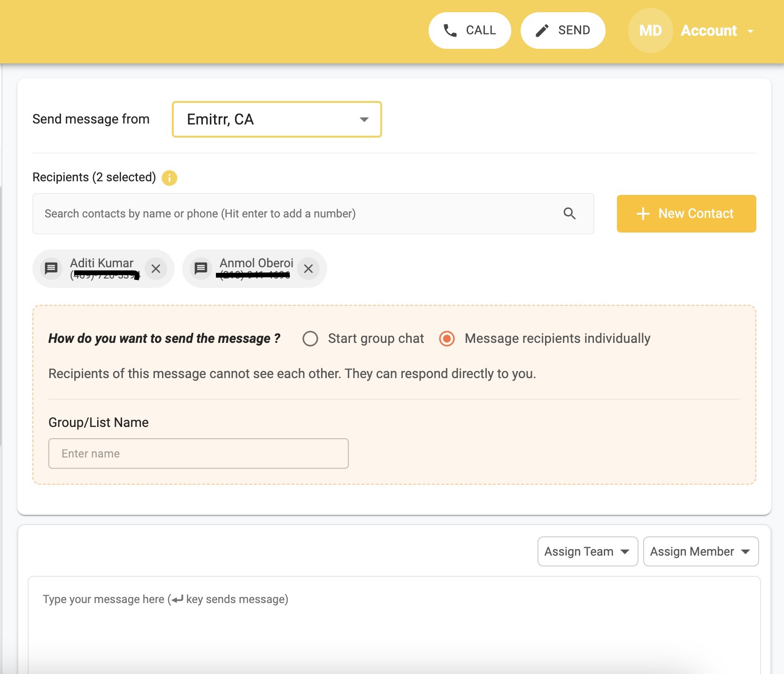Remove Aditi Kumar from recipients

(156, 269)
